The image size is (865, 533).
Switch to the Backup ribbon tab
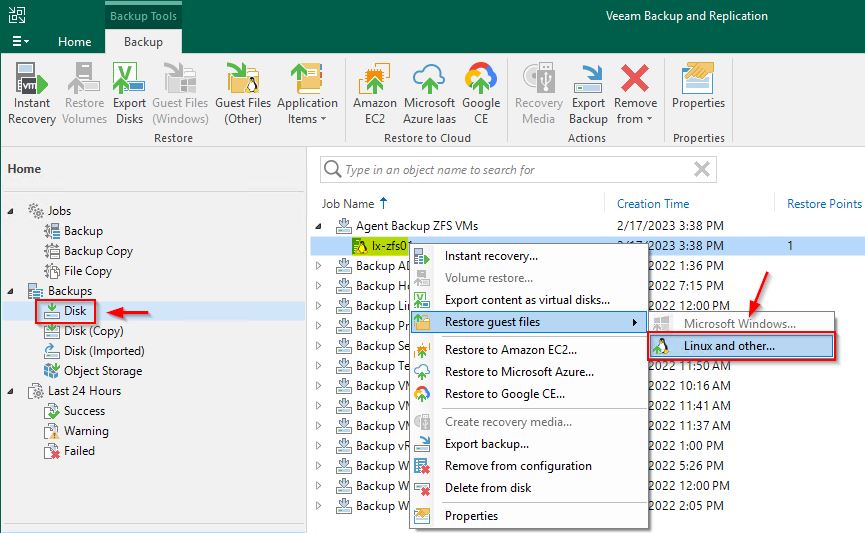[143, 42]
